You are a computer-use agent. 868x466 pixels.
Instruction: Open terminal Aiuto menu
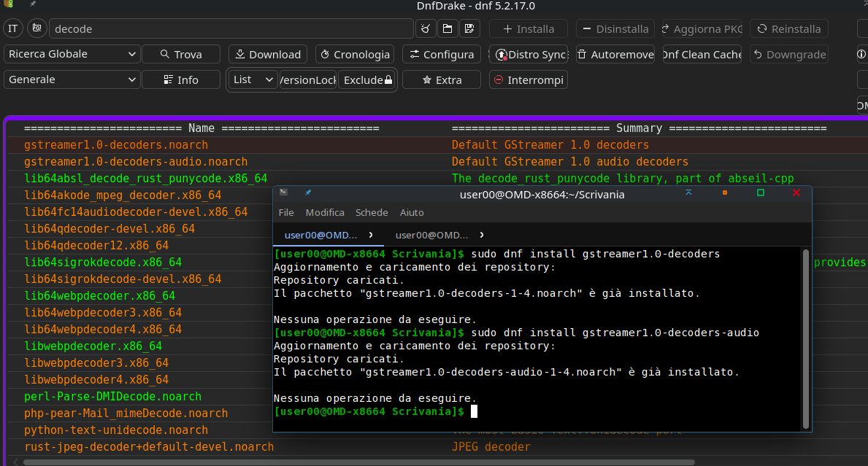[412, 212]
